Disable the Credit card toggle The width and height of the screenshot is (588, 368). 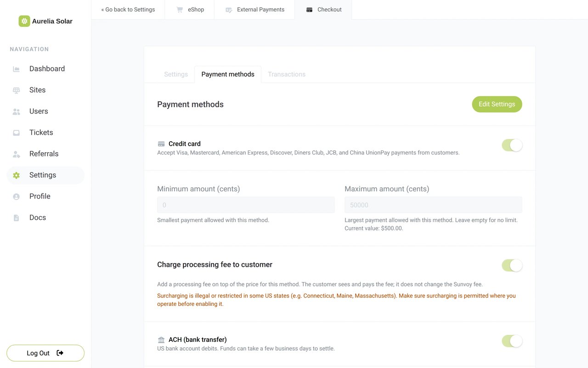pyautogui.click(x=512, y=145)
